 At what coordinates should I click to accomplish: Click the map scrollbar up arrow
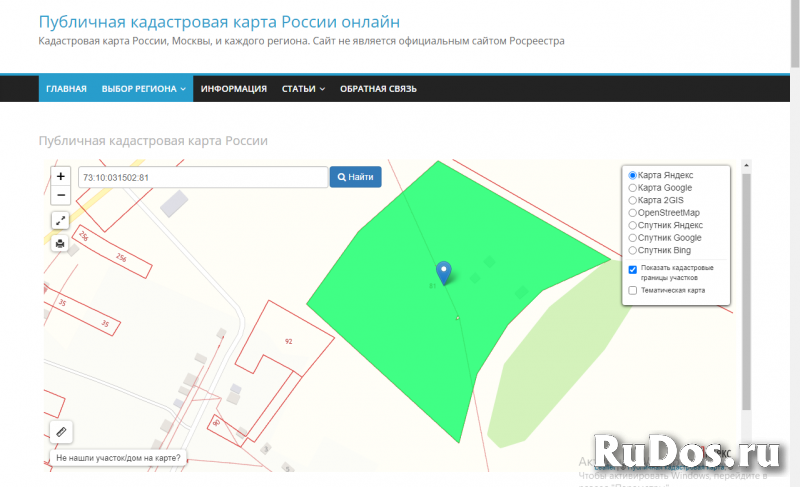(x=746, y=165)
